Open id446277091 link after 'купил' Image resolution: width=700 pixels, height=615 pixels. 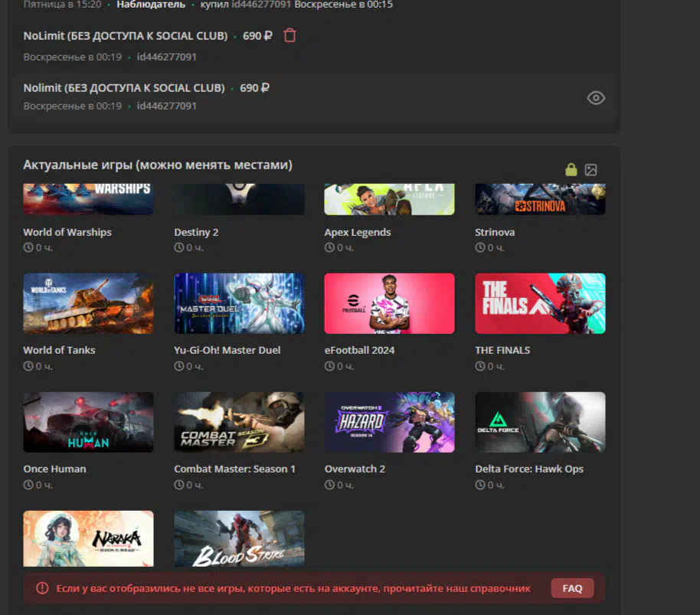[x=261, y=5]
